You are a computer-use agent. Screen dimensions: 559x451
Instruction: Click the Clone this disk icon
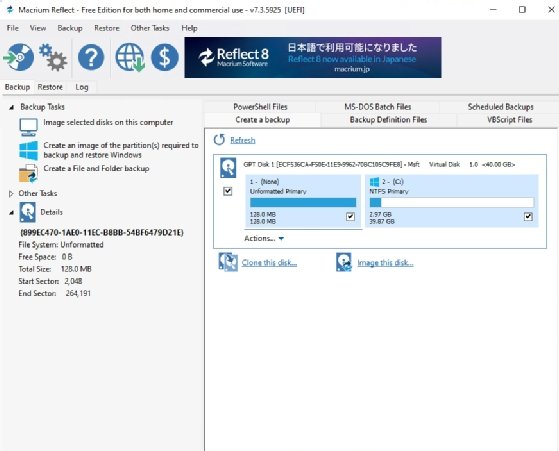point(228,262)
